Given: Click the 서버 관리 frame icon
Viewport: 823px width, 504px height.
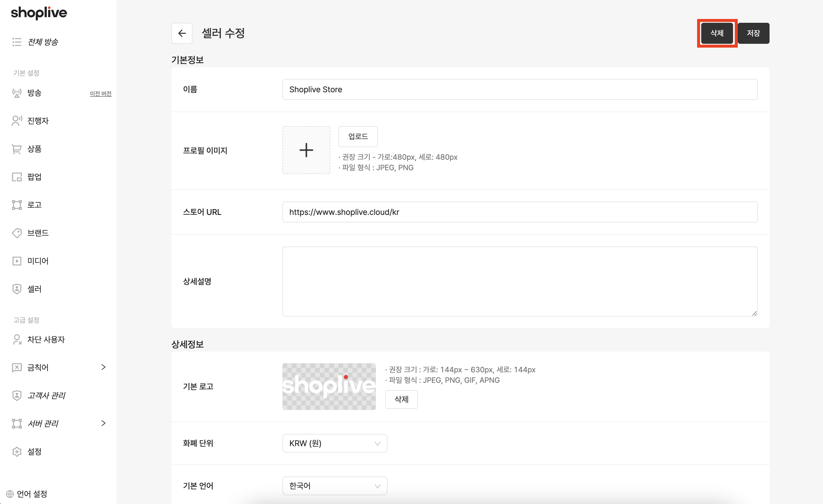Looking at the screenshot, I should click(17, 423).
